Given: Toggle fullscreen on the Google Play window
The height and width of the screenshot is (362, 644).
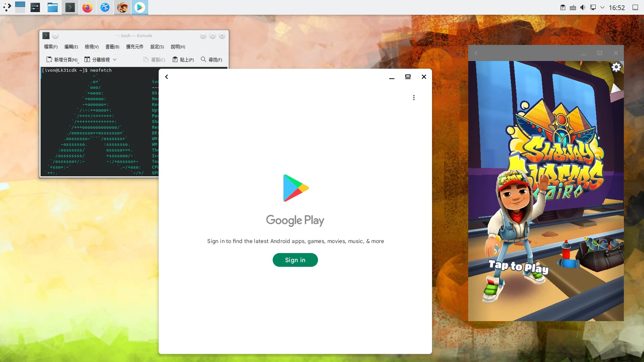Looking at the screenshot, I should [408, 76].
